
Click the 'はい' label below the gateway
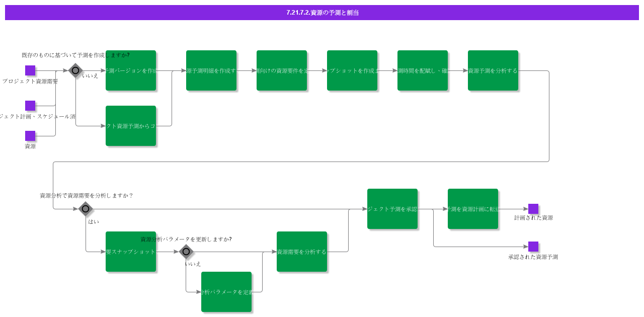click(94, 222)
